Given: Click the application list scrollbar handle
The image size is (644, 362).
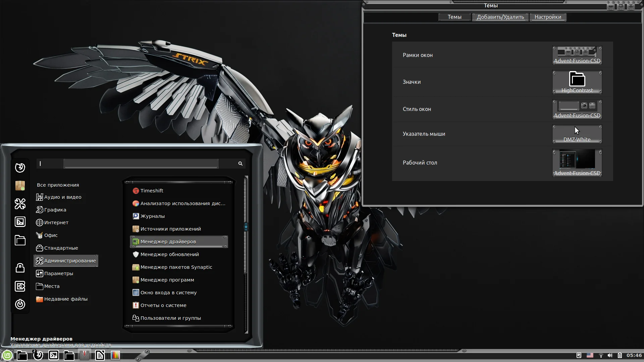Looking at the screenshot, I should pyautogui.click(x=246, y=227).
